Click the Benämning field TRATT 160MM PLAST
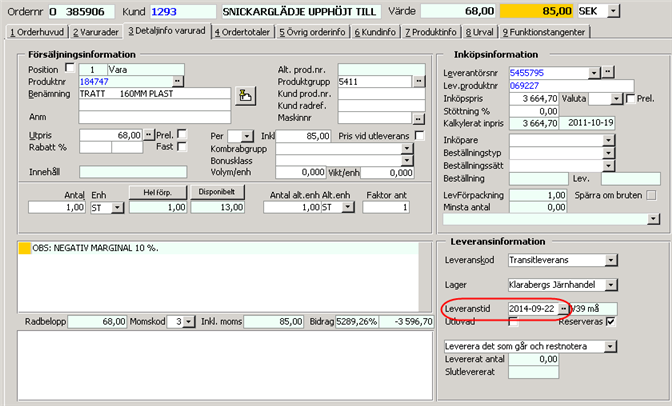 click(x=155, y=93)
